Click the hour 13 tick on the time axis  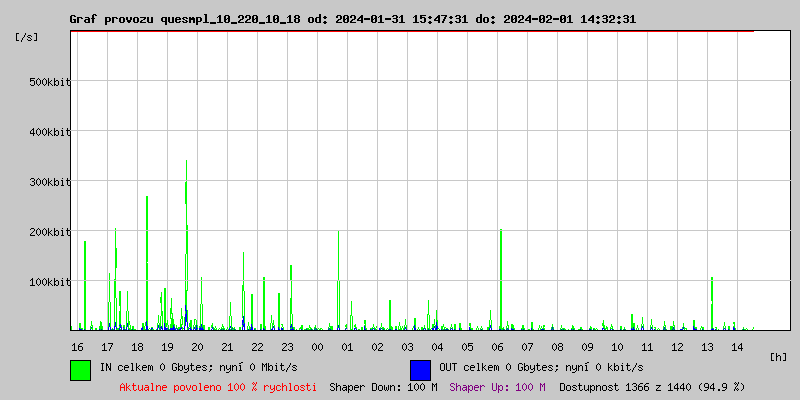tap(707, 347)
